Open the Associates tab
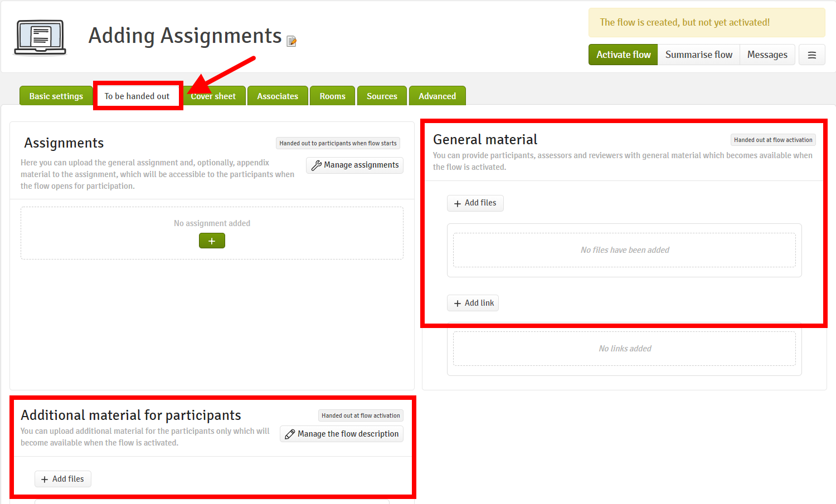836x504 pixels. point(278,96)
